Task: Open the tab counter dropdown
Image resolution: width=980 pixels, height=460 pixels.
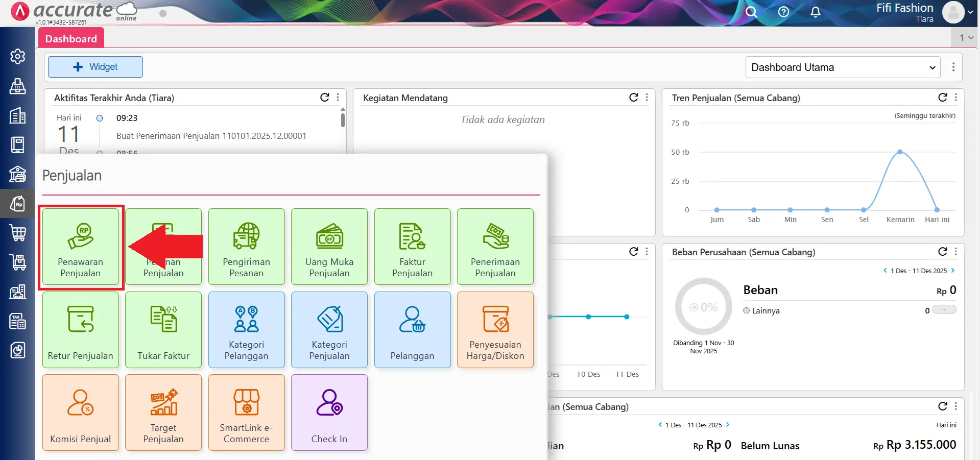Action: [x=966, y=38]
